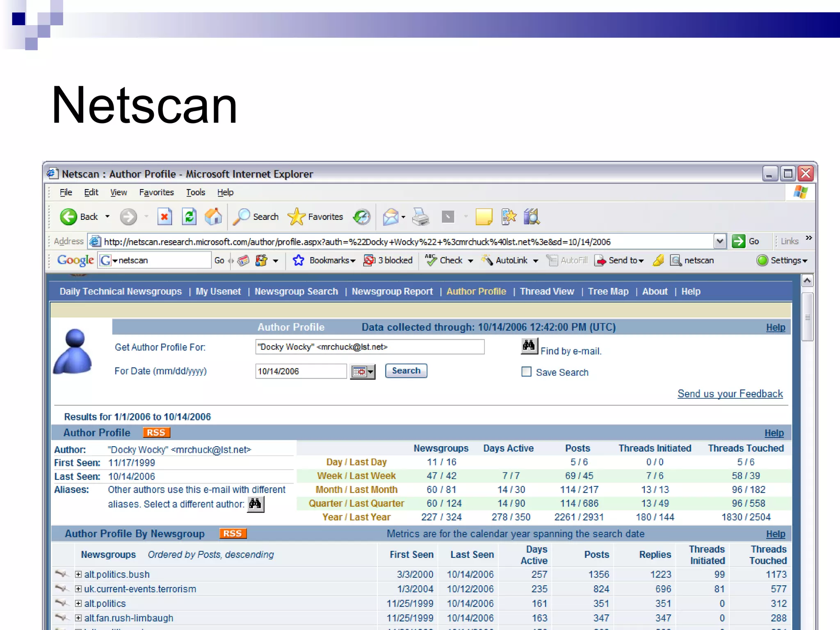840x630 pixels.
Task: Click the vertical scrollbar thumb
Action: [x=807, y=317]
